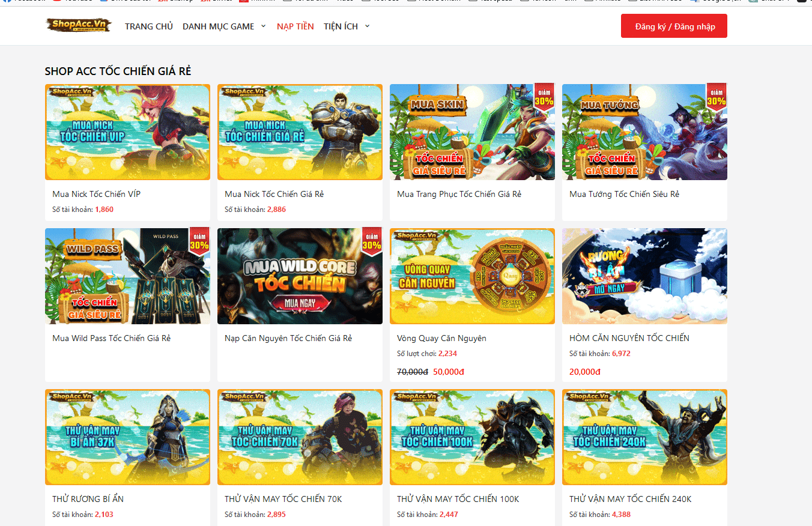Click the account count 2,895
The width and height of the screenshot is (812, 526).
coord(276,515)
